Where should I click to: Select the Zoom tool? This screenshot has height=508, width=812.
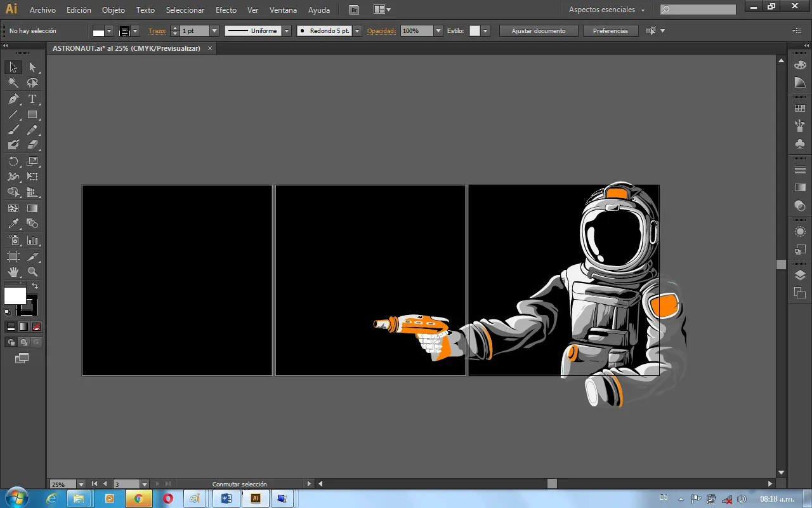tap(32, 272)
